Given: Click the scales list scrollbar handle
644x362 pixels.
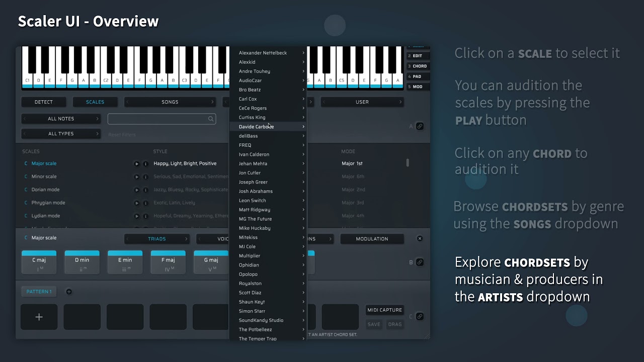Looking at the screenshot, I should (x=408, y=162).
